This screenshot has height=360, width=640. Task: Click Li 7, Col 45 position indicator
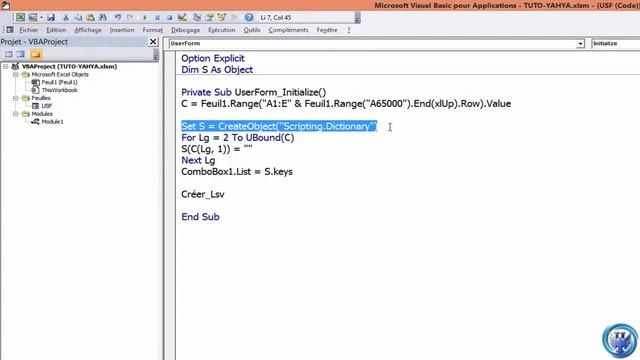click(276, 18)
